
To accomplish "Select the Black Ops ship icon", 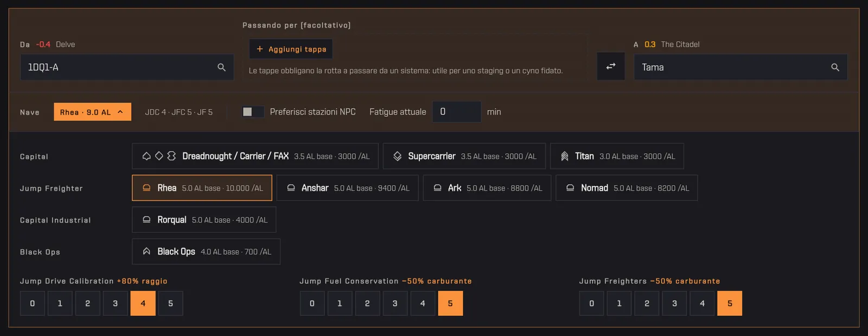I will click(146, 251).
